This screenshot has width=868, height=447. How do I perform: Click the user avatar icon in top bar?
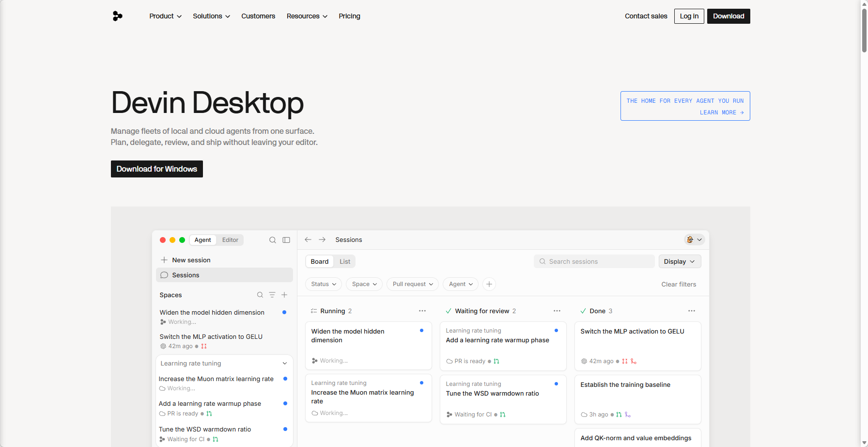690,239
